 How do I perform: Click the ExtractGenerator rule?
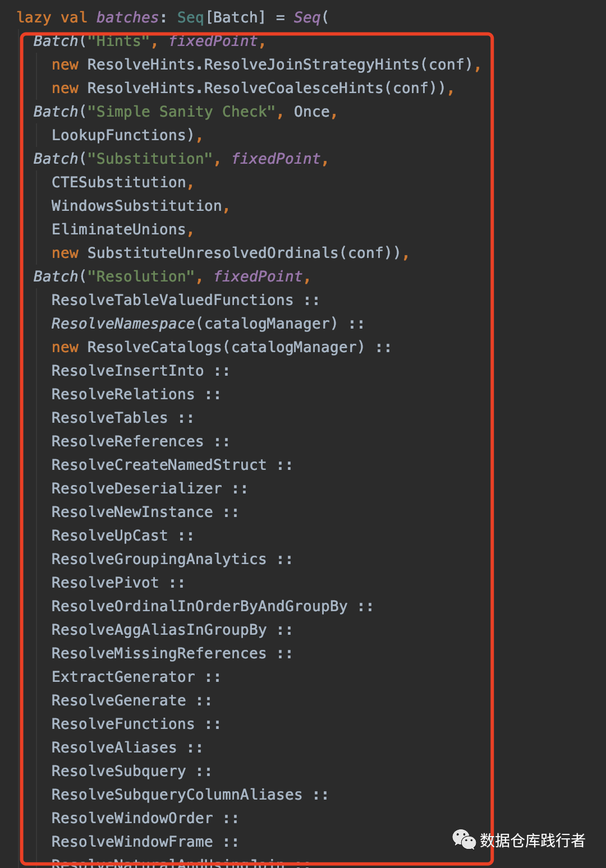point(123,677)
